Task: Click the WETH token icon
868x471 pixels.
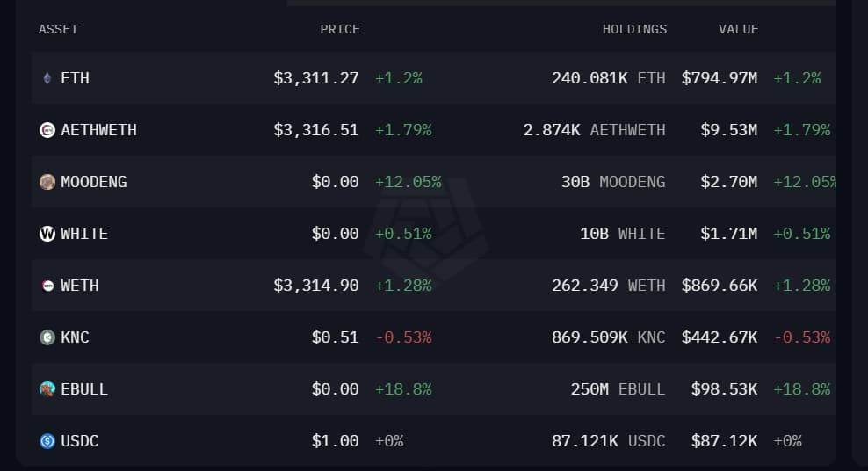Action: tap(47, 286)
